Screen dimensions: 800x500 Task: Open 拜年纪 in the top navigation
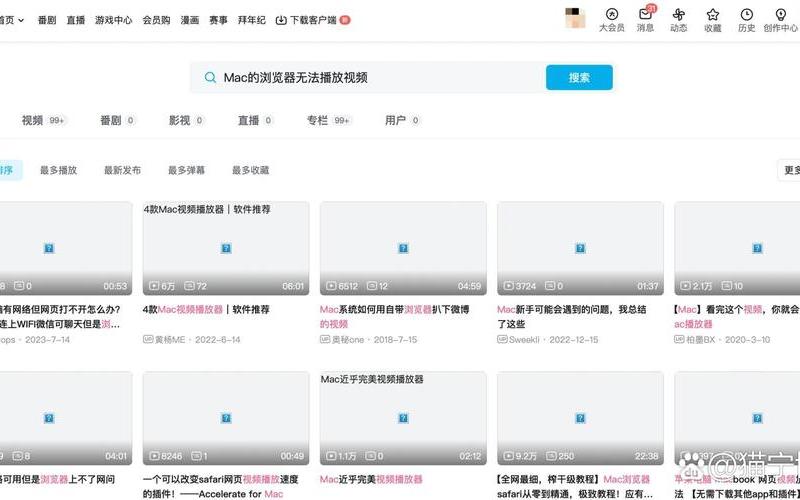pyautogui.click(x=252, y=20)
